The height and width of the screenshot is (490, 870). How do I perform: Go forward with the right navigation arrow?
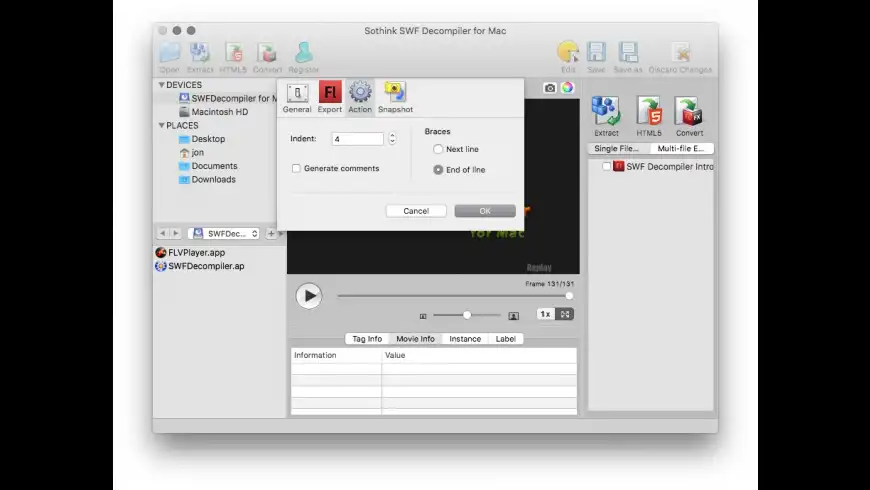click(175, 234)
